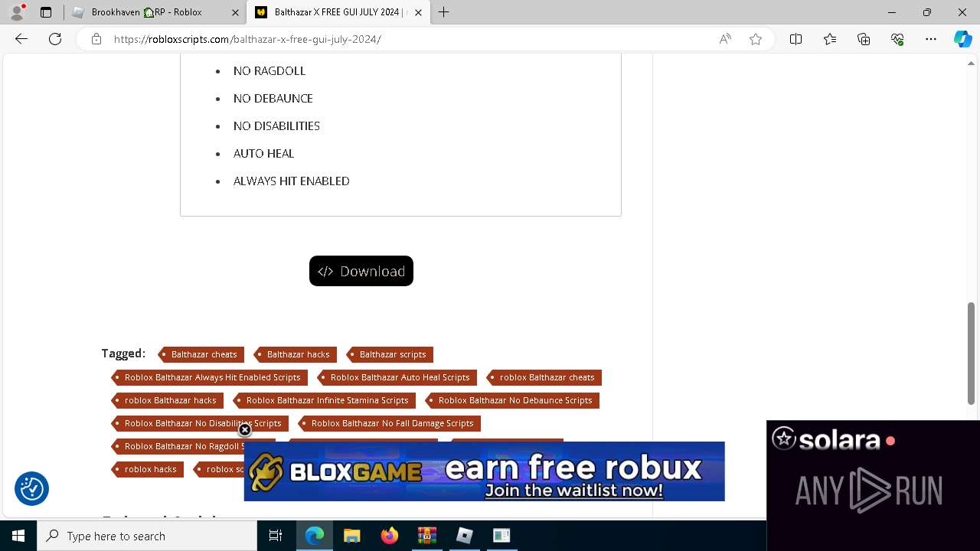Viewport: 980px width, 551px height.
Task: Click the address bar URL
Action: click(x=248, y=39)
